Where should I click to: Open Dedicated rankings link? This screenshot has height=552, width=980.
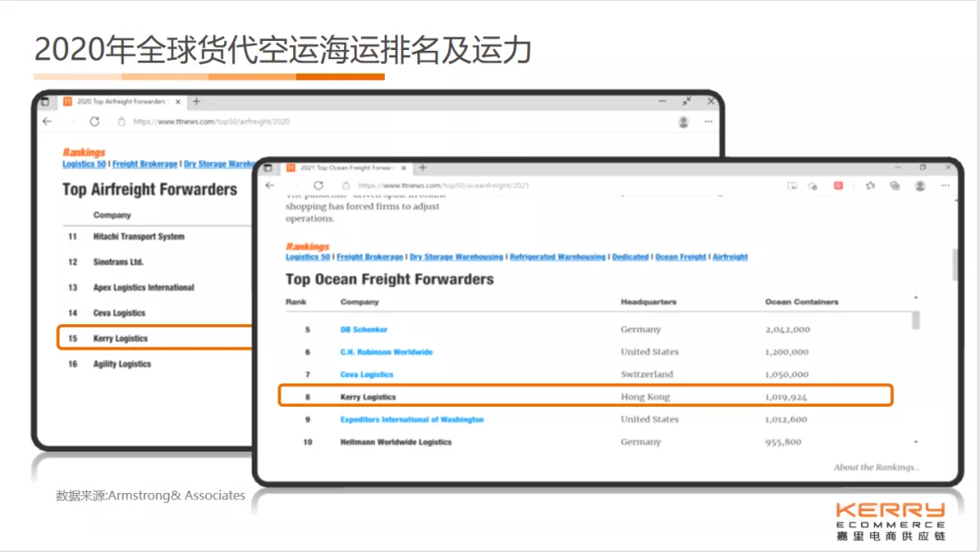630,257
